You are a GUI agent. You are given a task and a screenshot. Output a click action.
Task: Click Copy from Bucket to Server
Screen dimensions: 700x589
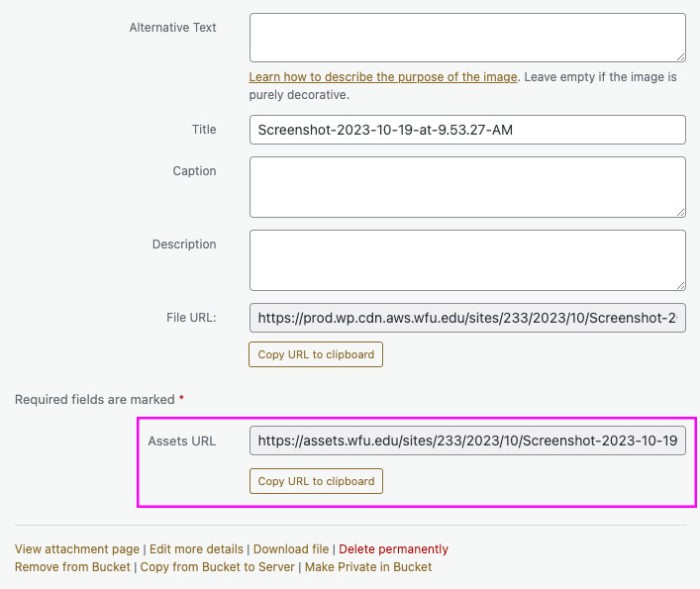pos(218,566)
